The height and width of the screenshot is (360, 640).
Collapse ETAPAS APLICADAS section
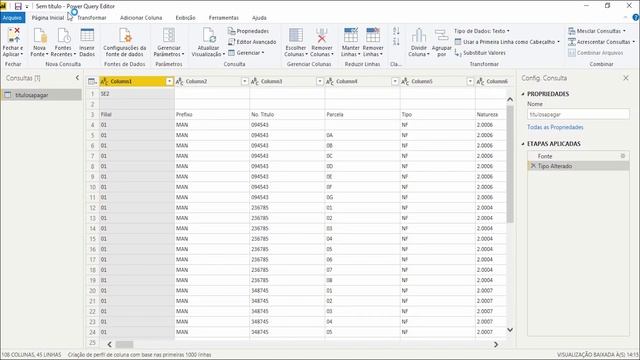pyautogui.click(x=523, y=144)
